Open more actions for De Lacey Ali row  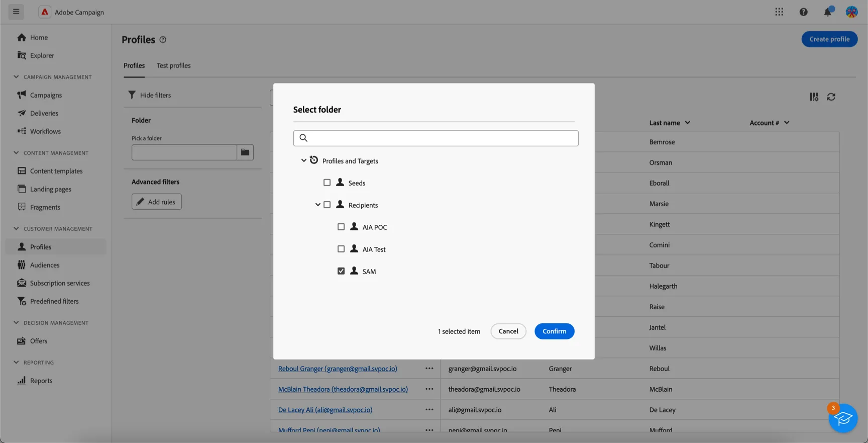[429, 410]
